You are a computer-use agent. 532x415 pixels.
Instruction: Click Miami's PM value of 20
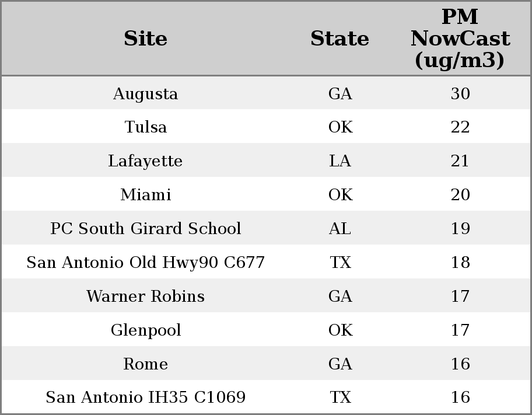pyautogui.click(x=460, y=194)
